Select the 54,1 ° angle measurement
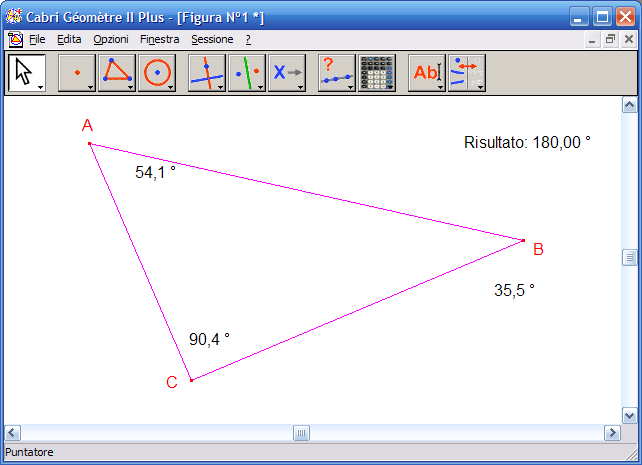The height and width of the screenshot is (465, 642). pyautogui.click(x=156, y=172)
